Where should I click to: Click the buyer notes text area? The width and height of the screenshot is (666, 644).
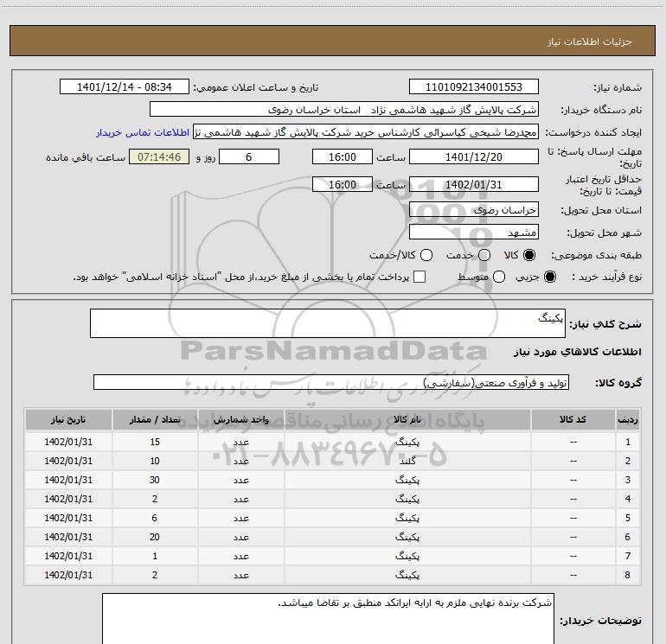pyautogui.click(x=328, y=619)
